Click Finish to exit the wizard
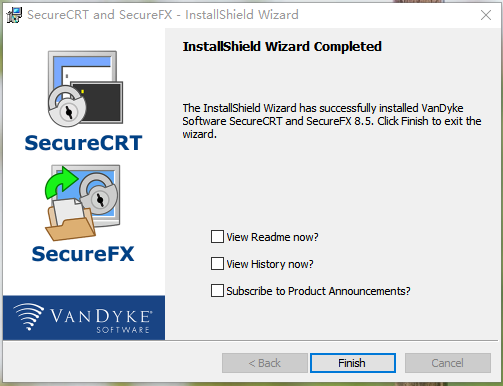The height and width of the screenshot is (386, 503). click(353, 363)
